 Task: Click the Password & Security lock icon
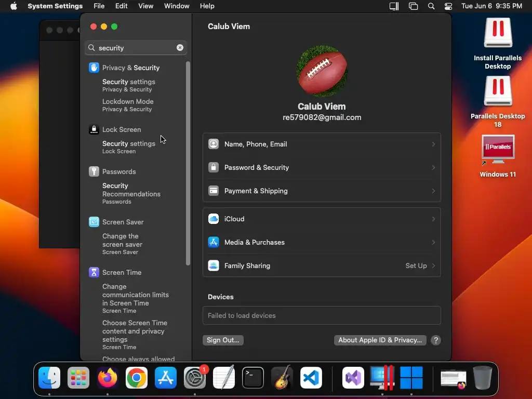214,167
